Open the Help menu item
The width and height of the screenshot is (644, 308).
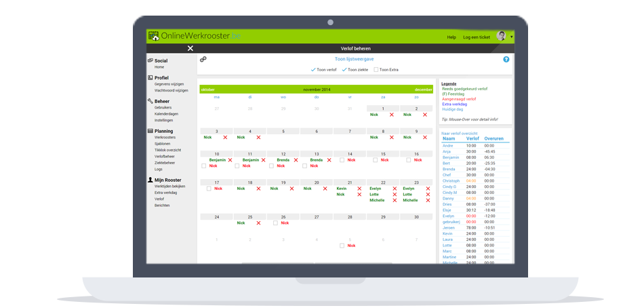tap(451, 37)
